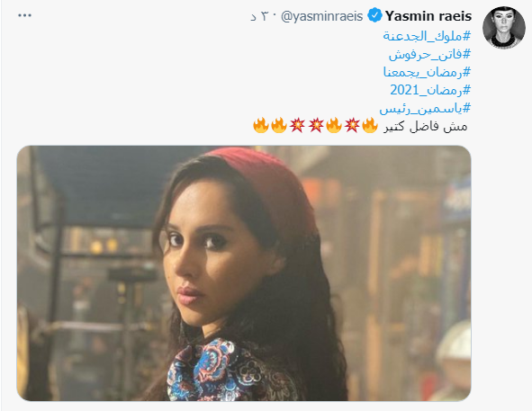Visit the @yasminraeis handle link
Screen dimensions: 532x411
tap(321, 16)
